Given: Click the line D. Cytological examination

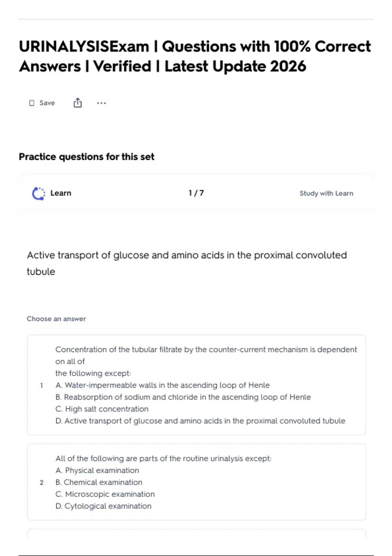Looking at the screenshot, I should click(104, 506).
